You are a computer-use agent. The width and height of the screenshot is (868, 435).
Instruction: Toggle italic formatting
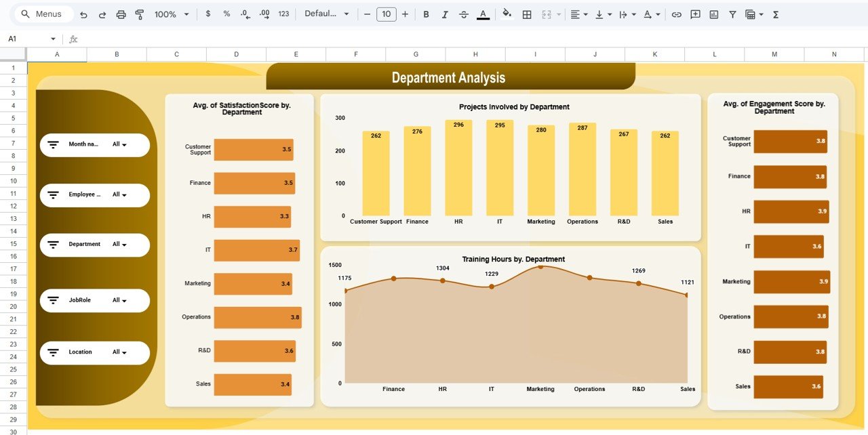point(445,14)
